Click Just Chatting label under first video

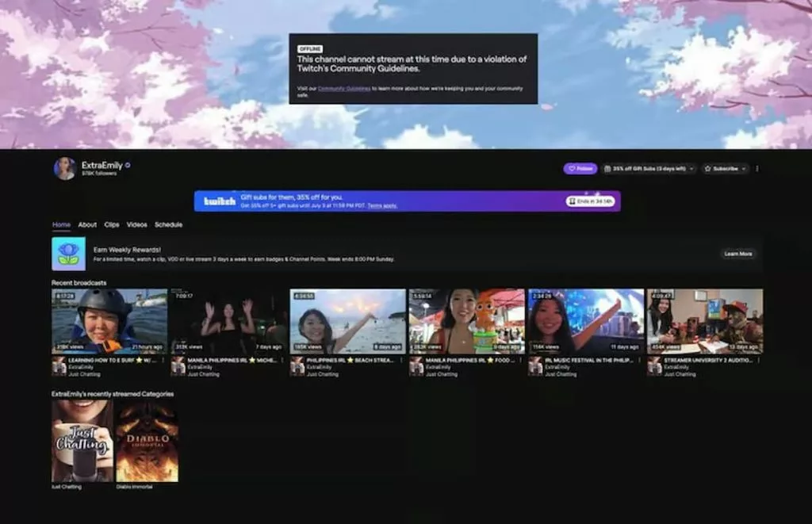84,374
